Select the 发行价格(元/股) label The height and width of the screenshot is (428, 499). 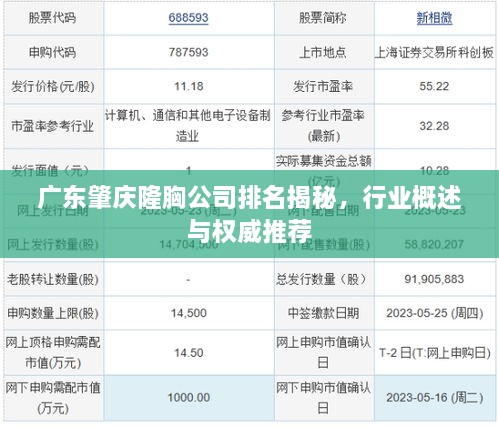pyautogui.click(x=53, y=87)
